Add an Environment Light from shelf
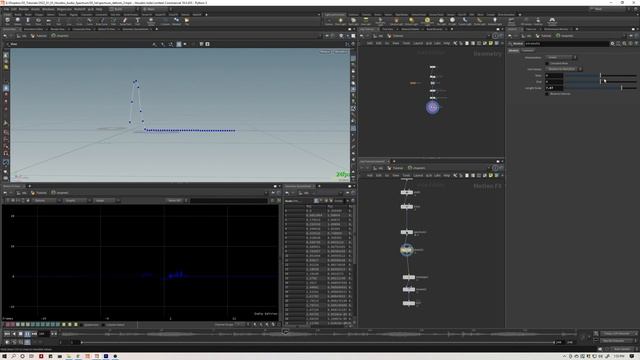The height and width of the screenshot is (360, 640). pos(427,21)
